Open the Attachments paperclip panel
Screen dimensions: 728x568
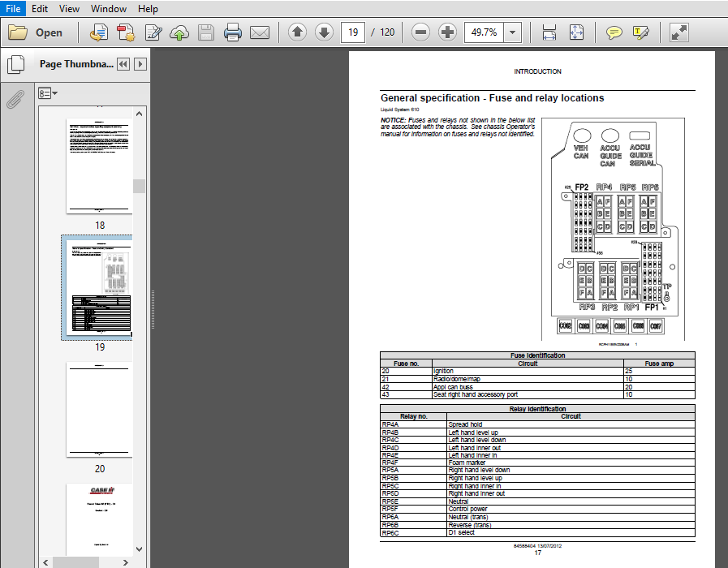click(15, 99)
